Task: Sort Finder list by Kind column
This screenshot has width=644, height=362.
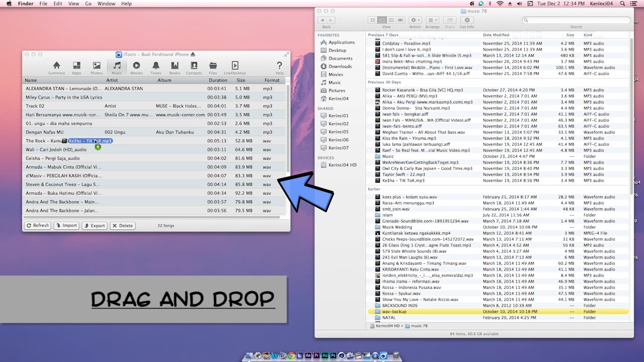Action: point(588,35)
